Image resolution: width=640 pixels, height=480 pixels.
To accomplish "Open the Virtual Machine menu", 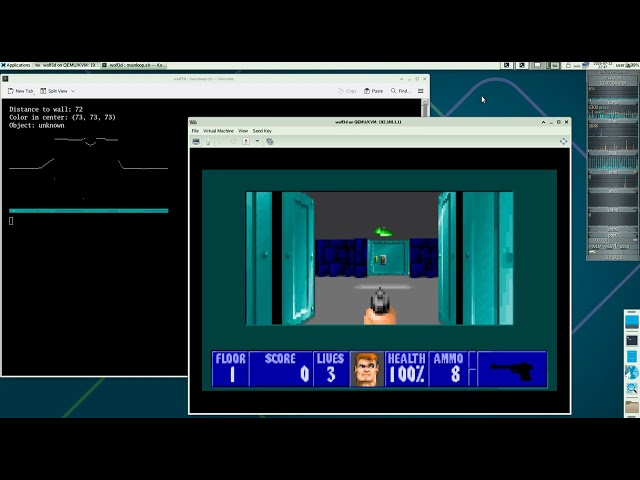I will click(218, 131).
